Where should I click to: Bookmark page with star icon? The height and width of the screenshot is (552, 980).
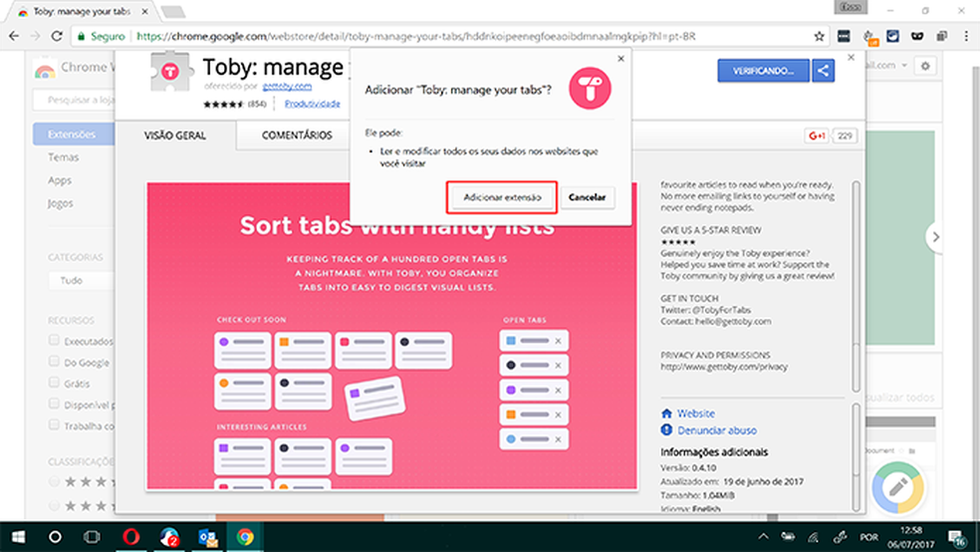click(x=819, y=36)
